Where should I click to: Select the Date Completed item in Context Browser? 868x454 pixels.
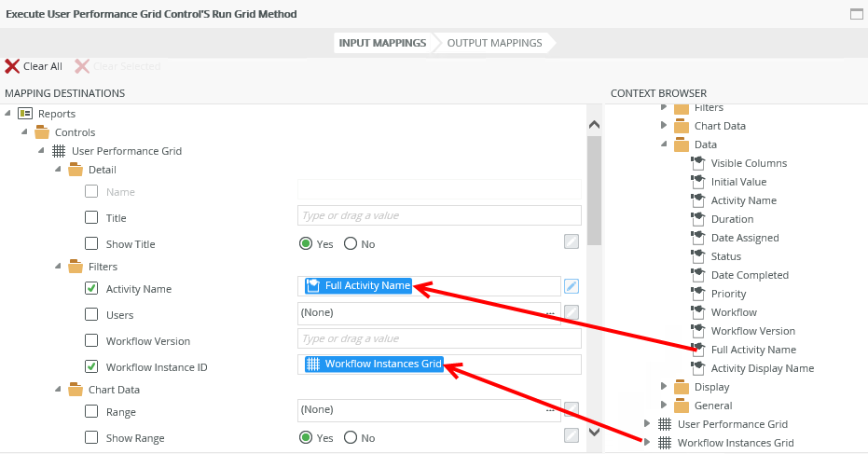749,275
